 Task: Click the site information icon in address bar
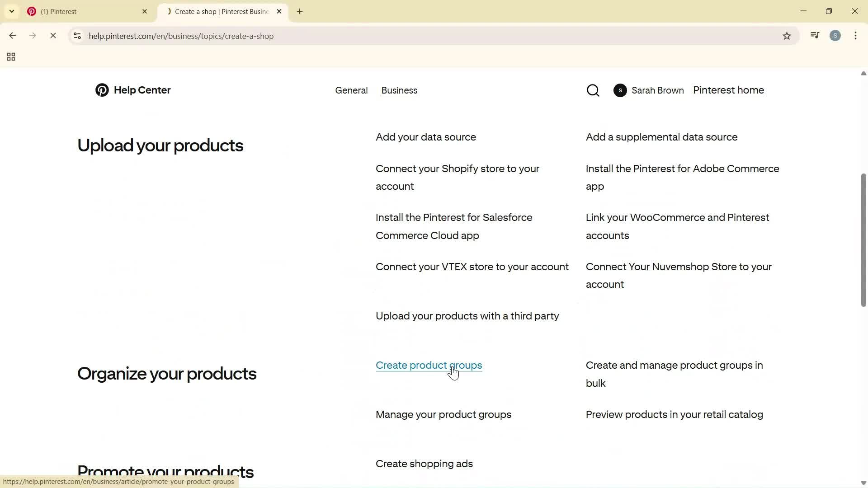click(77, 36)
